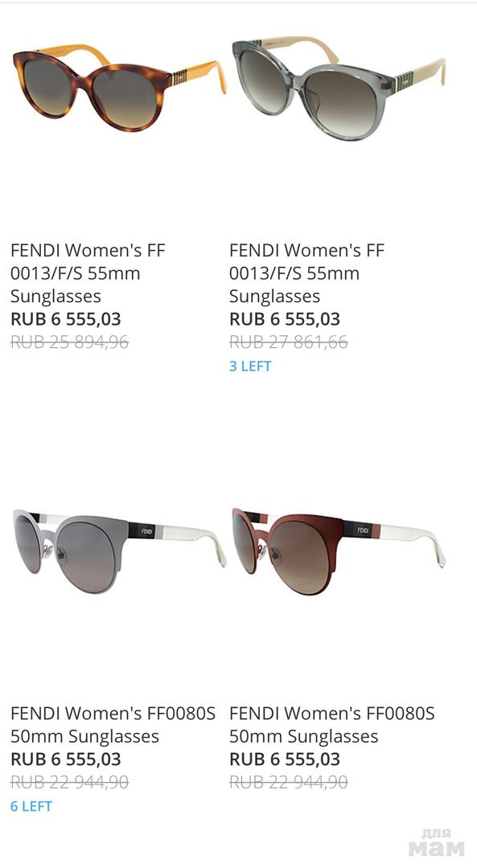Select the left crossed-out RUB 22 944,90 price
This screenshot has height=868, width=477.
(70, 782)
